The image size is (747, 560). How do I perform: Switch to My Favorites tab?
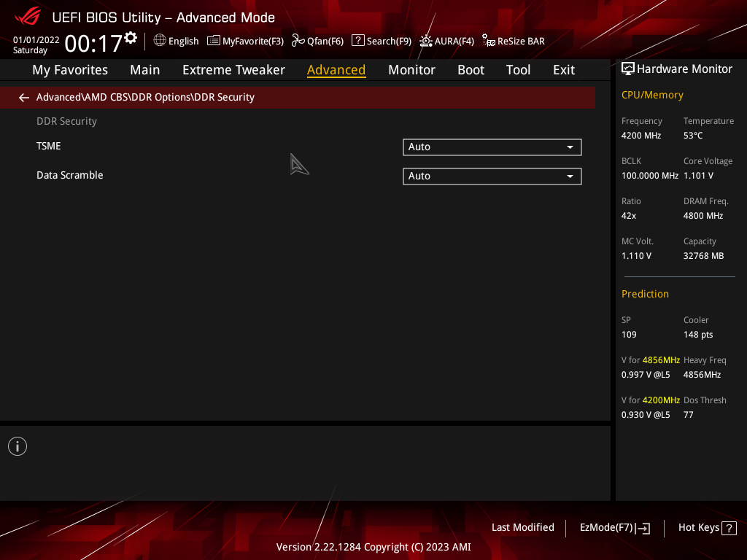pos(70,70)
